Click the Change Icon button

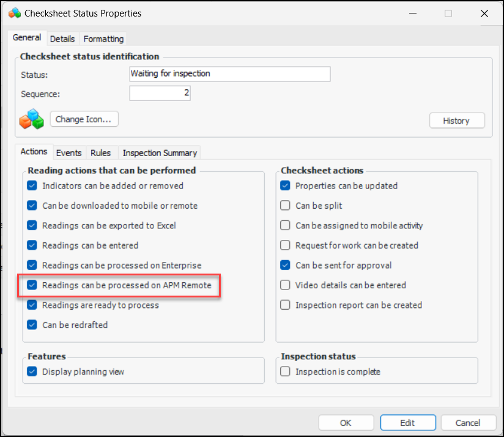click(84, 119)
